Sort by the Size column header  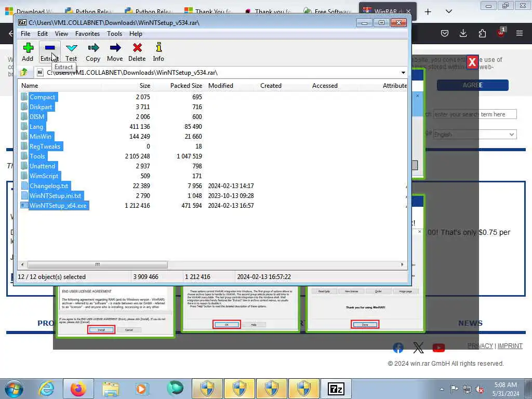(145, 86)
